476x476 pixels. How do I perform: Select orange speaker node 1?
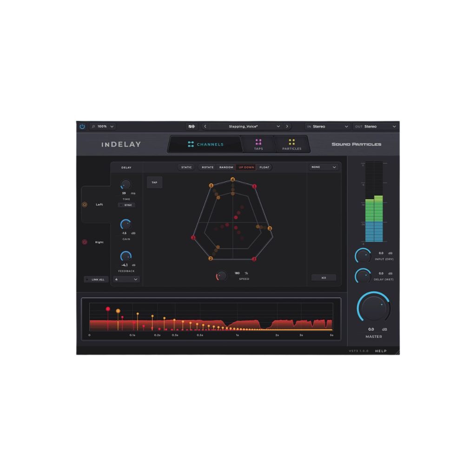pyautogui.click(x=212, y=185)
